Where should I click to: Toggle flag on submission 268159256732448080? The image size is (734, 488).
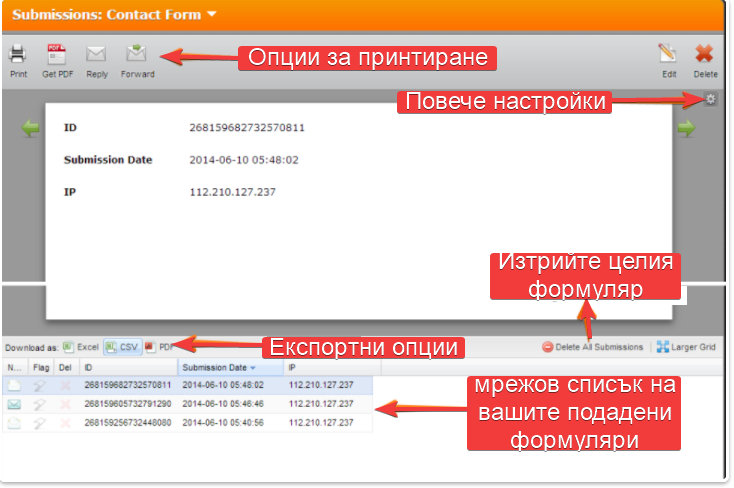click(x=40, y=423)
